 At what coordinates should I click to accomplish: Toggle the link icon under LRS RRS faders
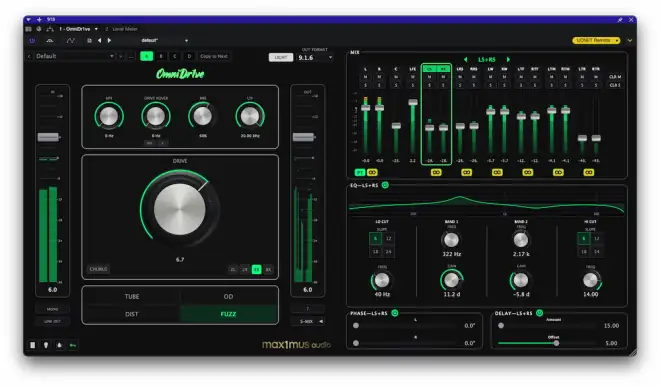[466, 172]
